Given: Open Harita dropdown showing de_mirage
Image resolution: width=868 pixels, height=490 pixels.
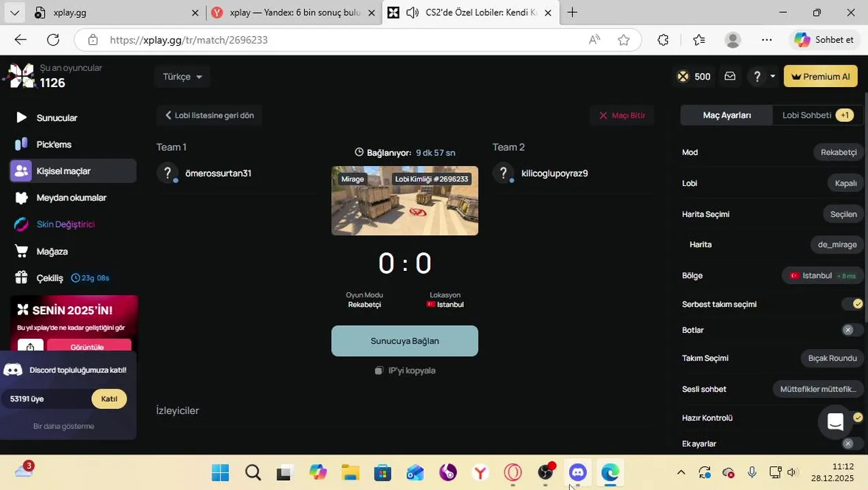Looking at the screenshot, I should point(837,244).
